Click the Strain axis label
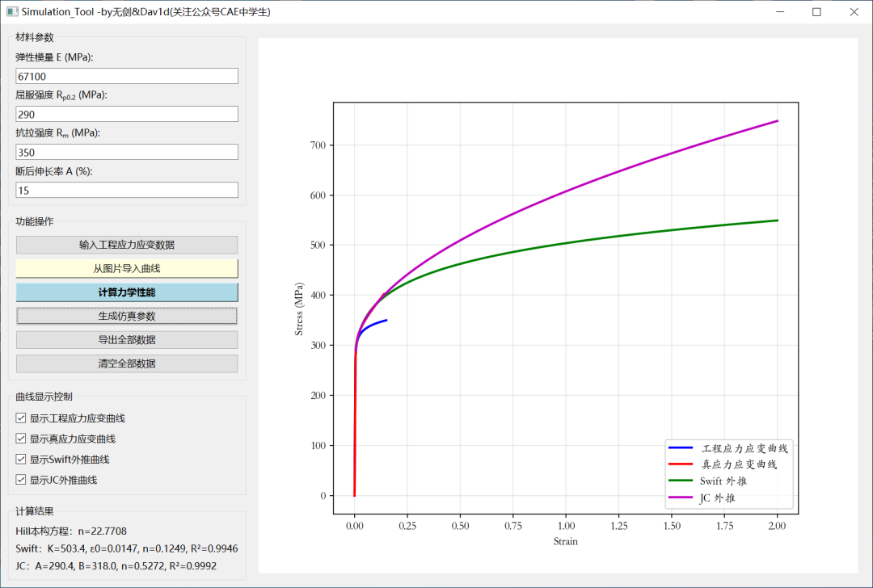 tap(566, 541)
